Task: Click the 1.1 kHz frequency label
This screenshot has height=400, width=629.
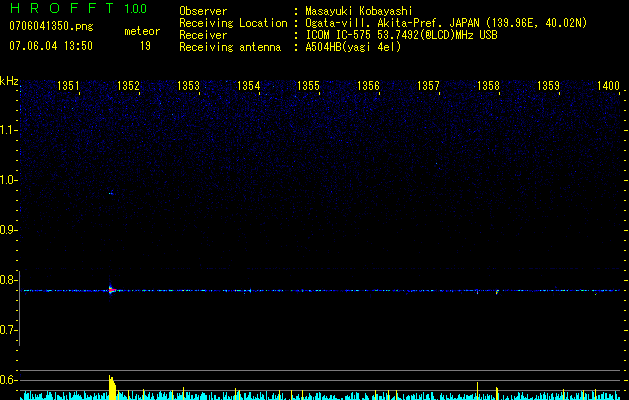Action: pos(8,130)
